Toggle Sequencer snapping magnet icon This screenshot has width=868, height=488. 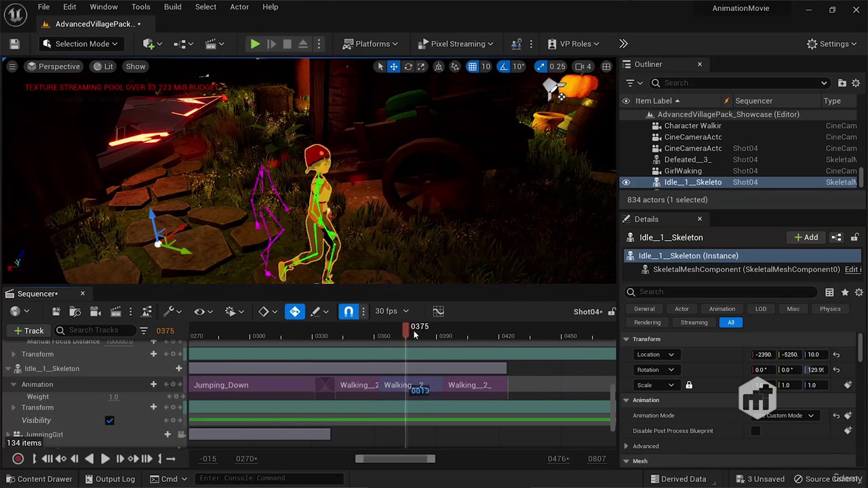pos(349,311)
